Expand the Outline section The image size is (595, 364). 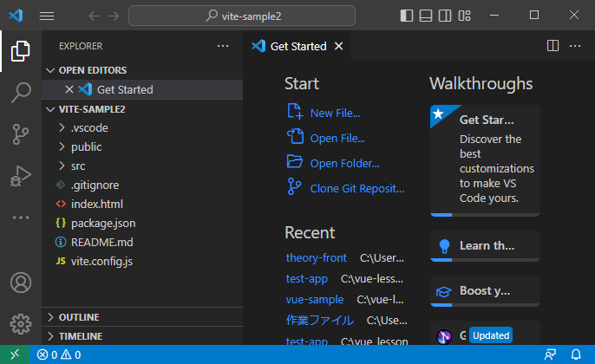click(142, 317)
